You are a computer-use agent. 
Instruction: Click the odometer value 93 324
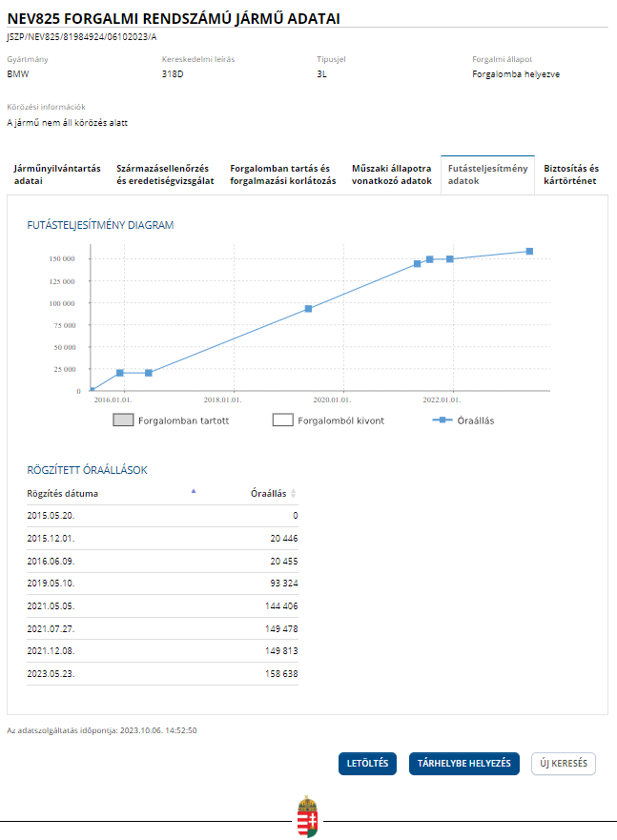284,584
